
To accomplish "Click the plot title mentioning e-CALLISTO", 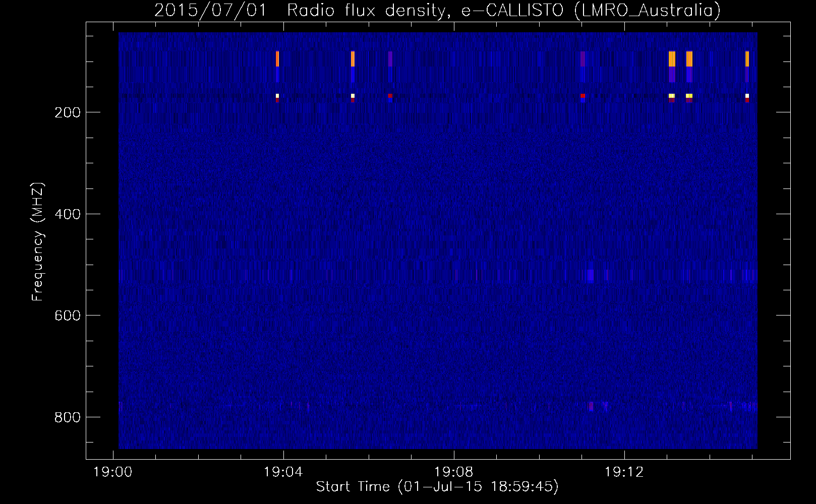I will pos(438,10).
